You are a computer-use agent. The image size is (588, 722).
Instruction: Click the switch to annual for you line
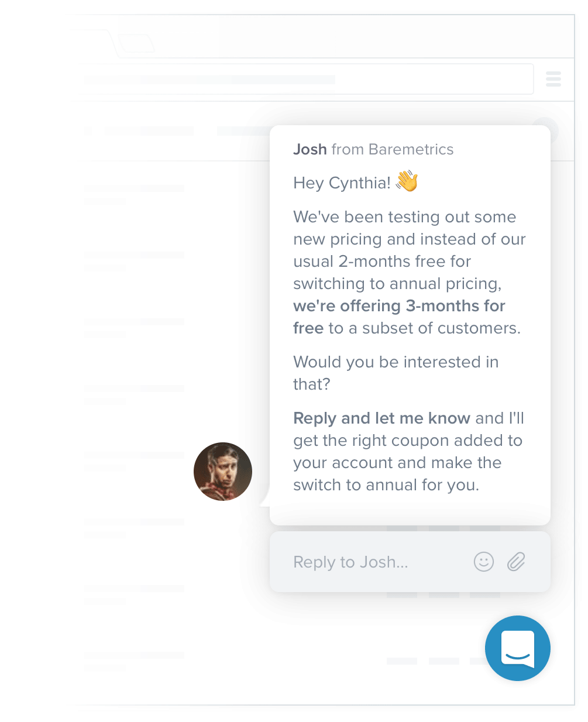coord(386,484)
